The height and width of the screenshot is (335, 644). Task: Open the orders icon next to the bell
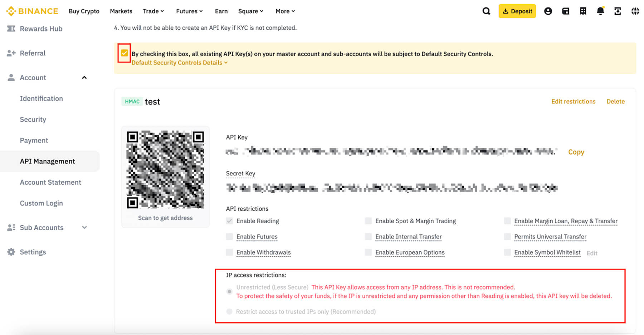(x=583, y=11)
